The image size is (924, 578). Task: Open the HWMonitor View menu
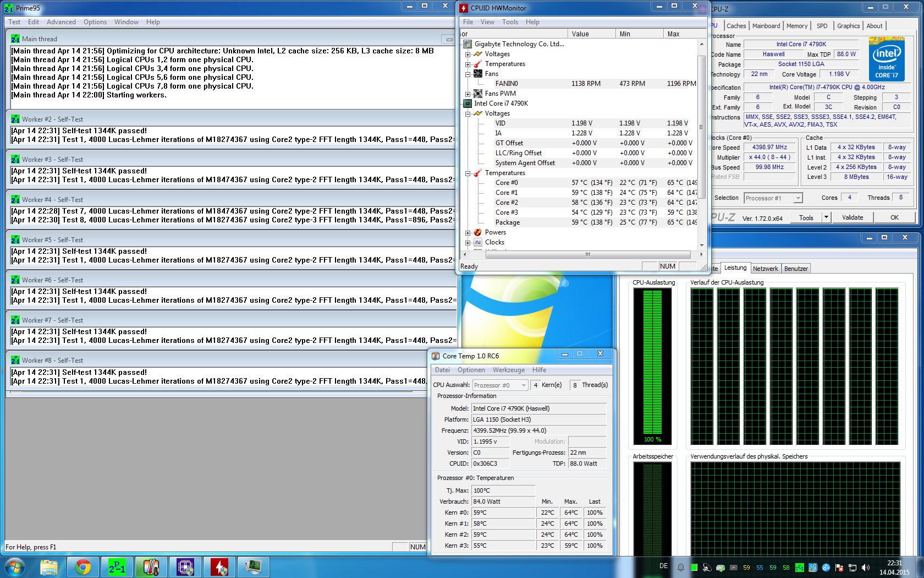(487, 22)
